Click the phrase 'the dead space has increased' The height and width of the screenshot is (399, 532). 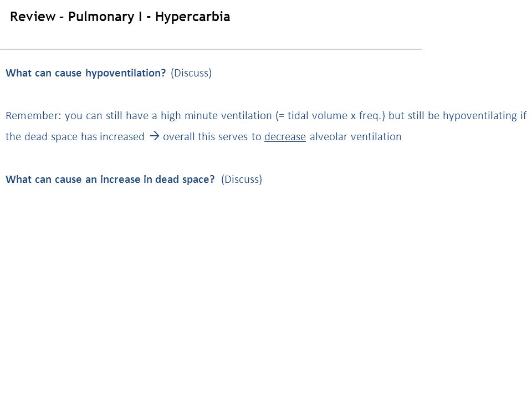click(75, 137)
